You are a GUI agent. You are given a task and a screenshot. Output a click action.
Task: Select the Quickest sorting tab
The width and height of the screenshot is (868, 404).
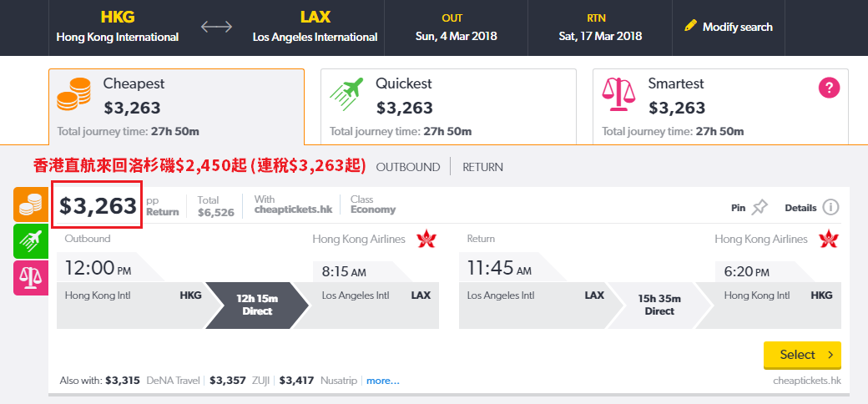click(448, 107)
